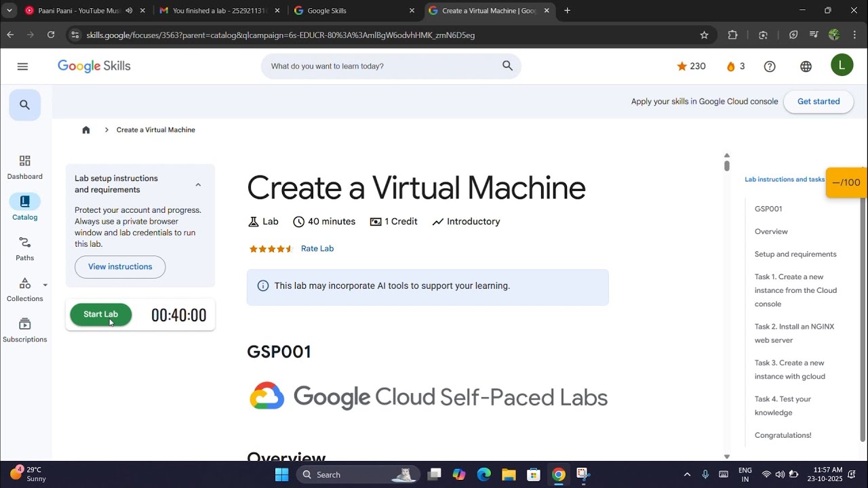The image size is (868, 488).
Task: Open the Chrome profile picture
Action: pos(834,35)
